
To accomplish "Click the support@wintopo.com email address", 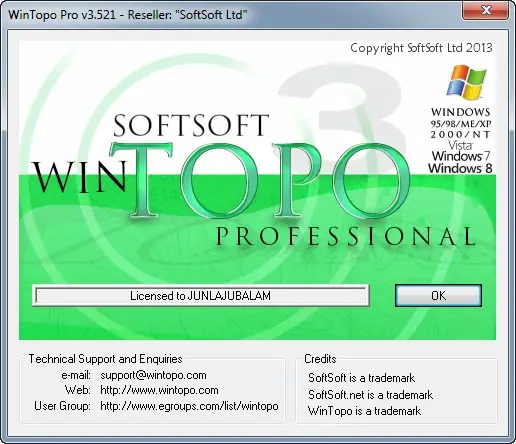I will pyautogui.click(x=153, y=375).
